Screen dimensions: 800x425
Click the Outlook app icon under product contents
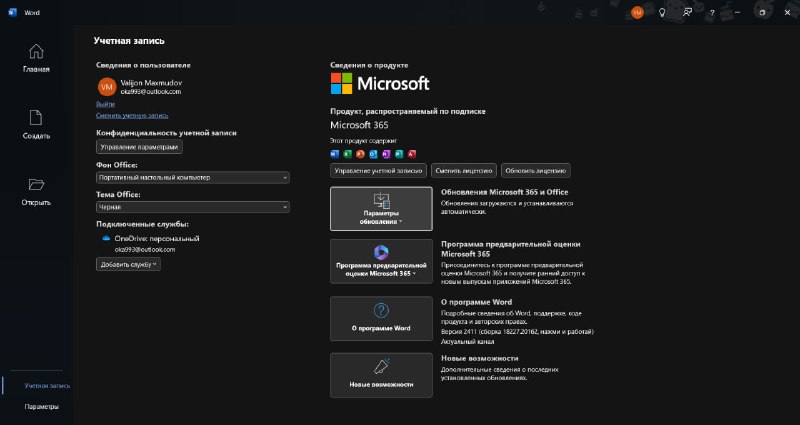click(373, 154)
